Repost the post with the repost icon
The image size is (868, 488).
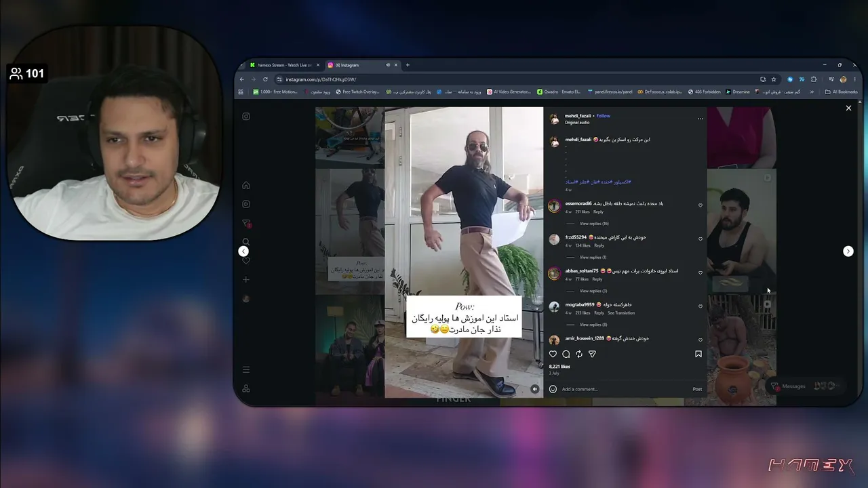click(579, 354)
